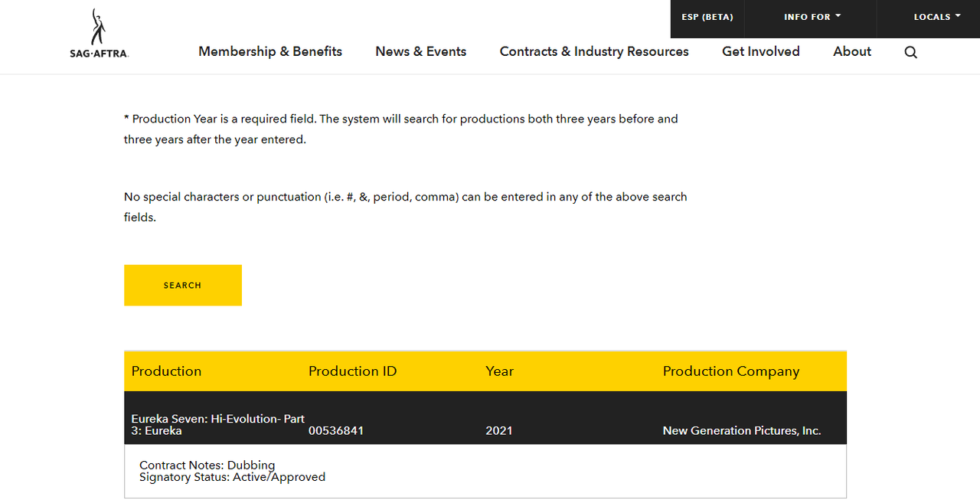Click the Year column header
The image size is (980, 500).
pos(499,371)
